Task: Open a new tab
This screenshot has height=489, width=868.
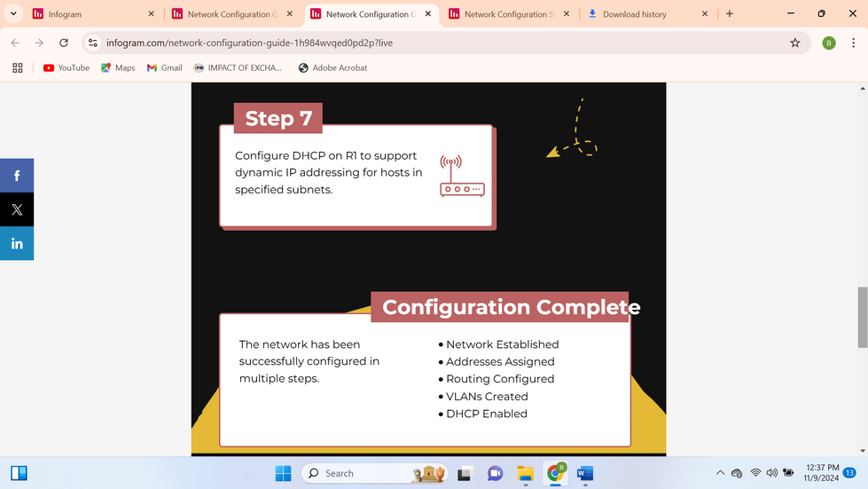Action: [730, 14]
